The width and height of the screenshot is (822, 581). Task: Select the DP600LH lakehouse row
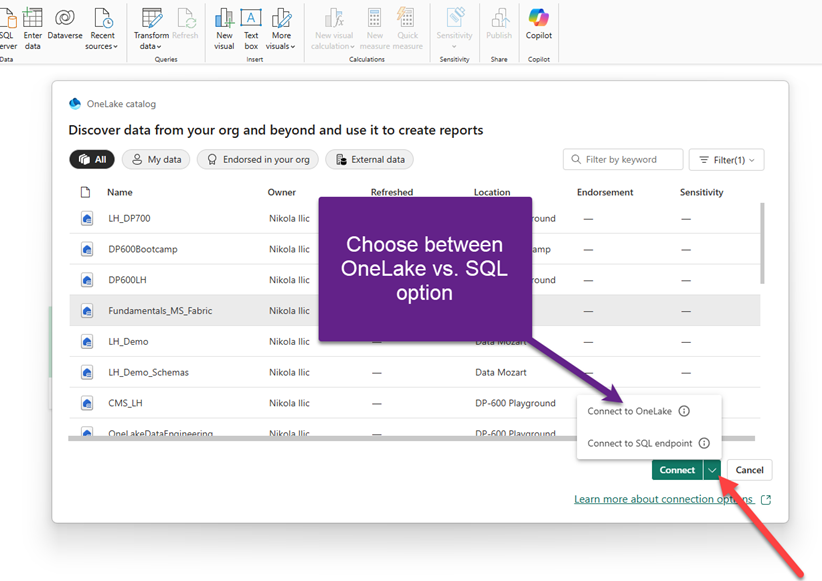(415, 280)
